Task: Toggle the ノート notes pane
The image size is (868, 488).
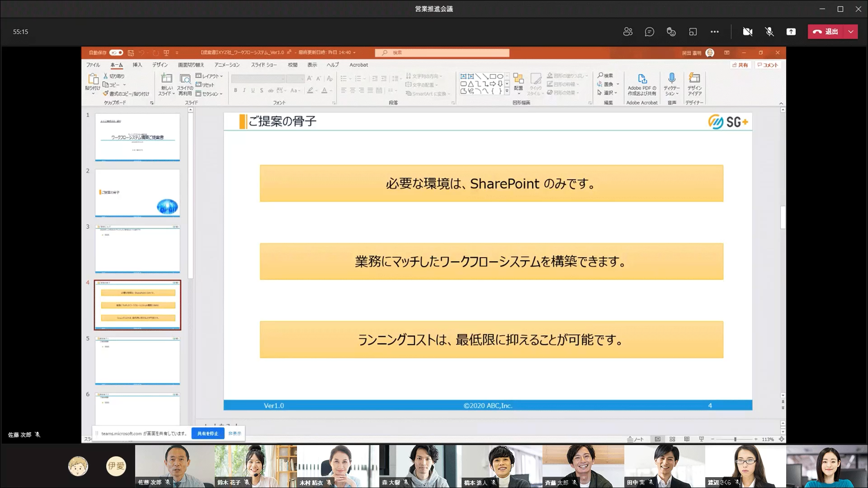Action: [x=635, y=439]
